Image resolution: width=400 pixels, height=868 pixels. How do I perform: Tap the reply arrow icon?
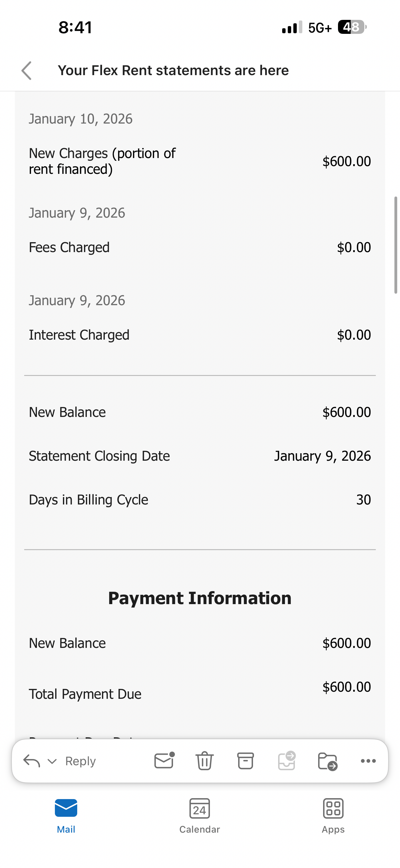click(x=32, y=761)
